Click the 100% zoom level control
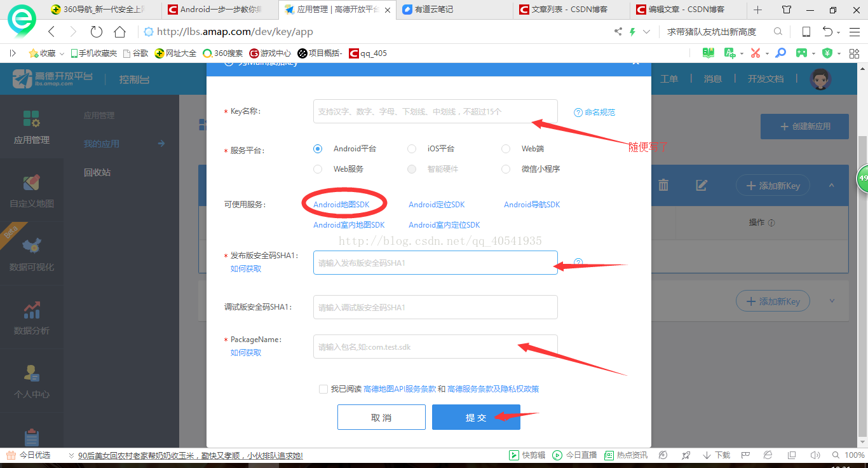868x468 pixels. click(x=848, y=455)
